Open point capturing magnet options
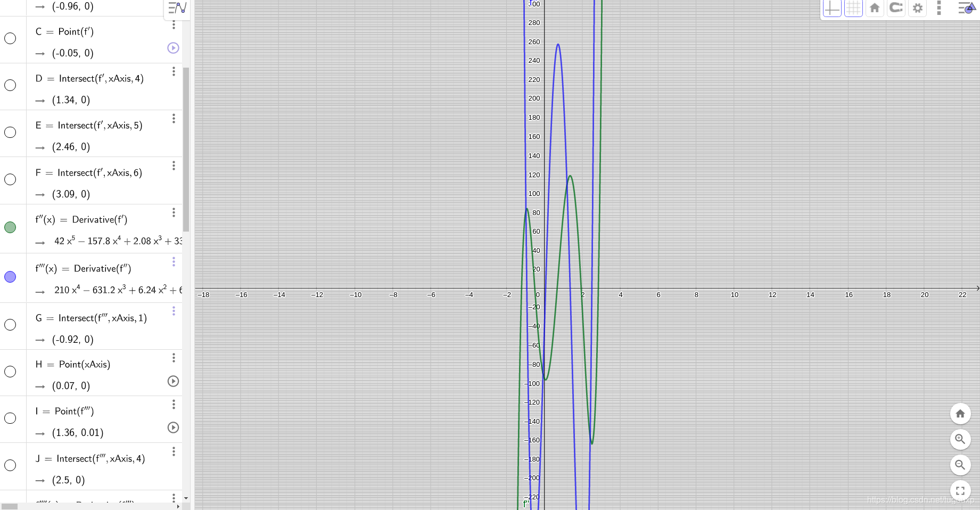980x510 pixels. tap(896, 8)
